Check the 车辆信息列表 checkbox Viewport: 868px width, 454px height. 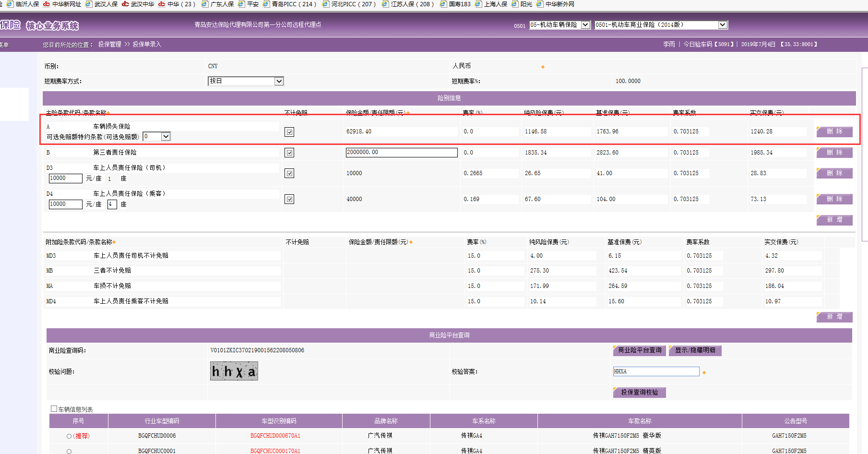[x=54, y=409]
